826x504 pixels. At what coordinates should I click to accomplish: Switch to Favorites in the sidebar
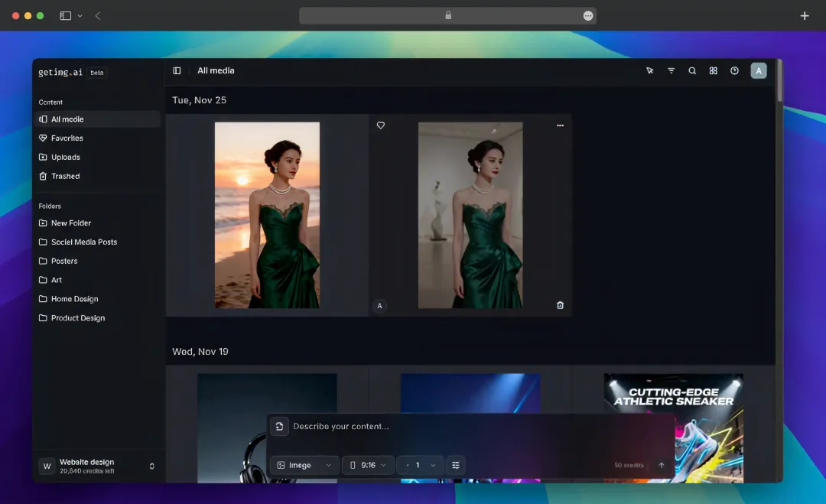[67, 138]
